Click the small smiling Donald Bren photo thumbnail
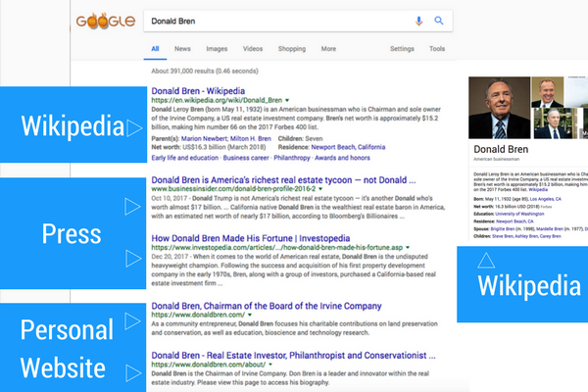Screen dimensions: 588x392 [x=548, y=92]
